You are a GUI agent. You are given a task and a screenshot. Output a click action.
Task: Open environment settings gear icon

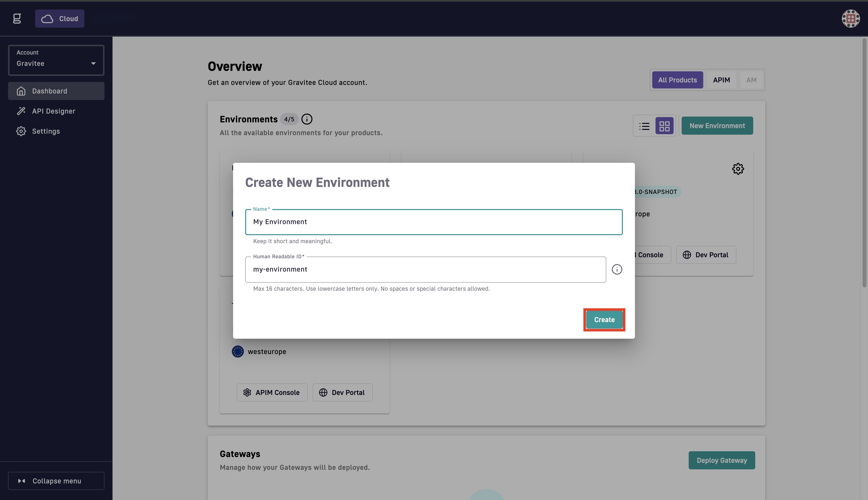click(x=738, y=169)
